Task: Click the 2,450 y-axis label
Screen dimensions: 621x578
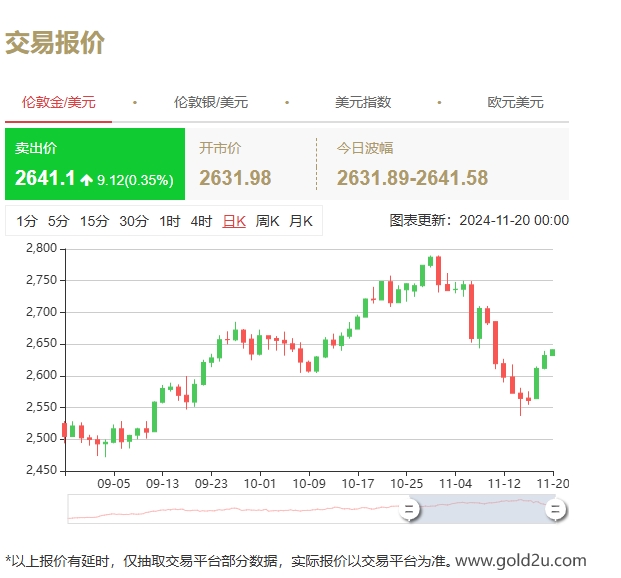Action: click(42, 470)
